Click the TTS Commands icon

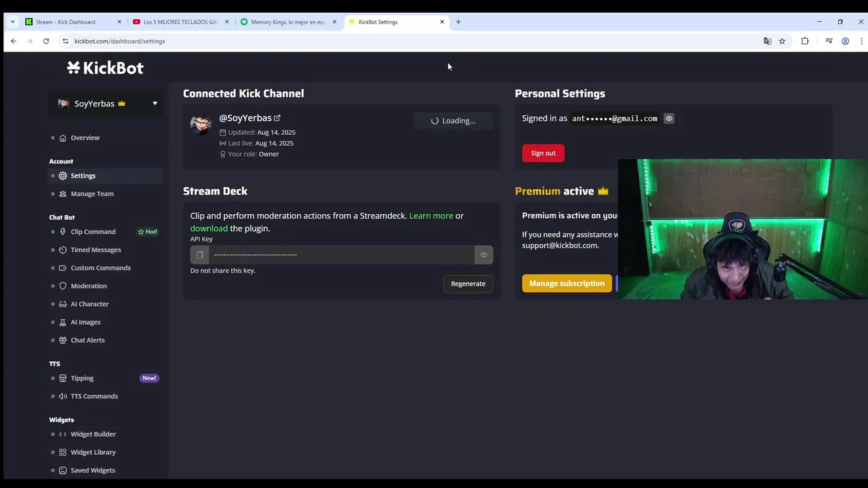[62, 396]
